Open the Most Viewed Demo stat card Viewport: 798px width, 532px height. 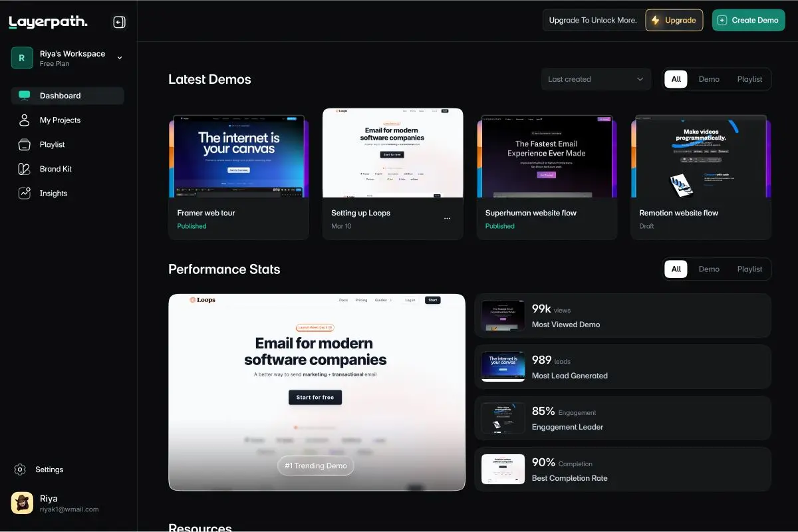tap(622, 317)
